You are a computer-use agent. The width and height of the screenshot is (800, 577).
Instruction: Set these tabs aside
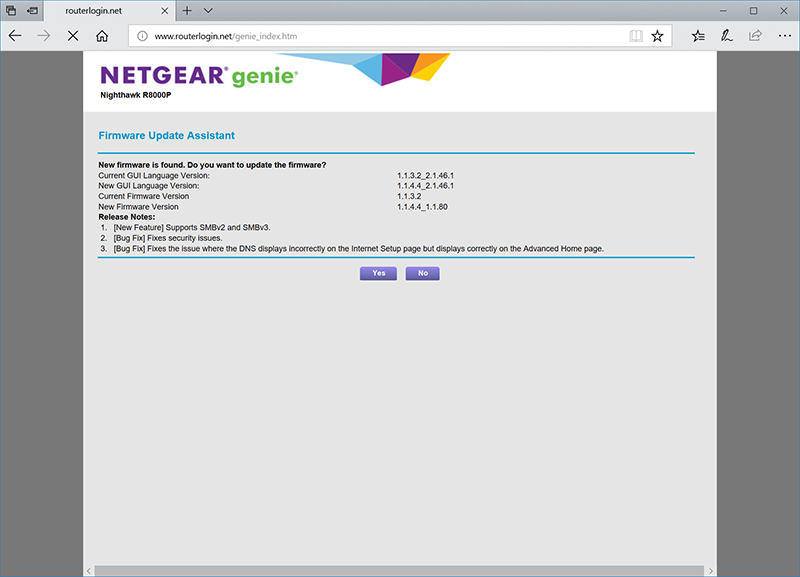pos(33,10)
